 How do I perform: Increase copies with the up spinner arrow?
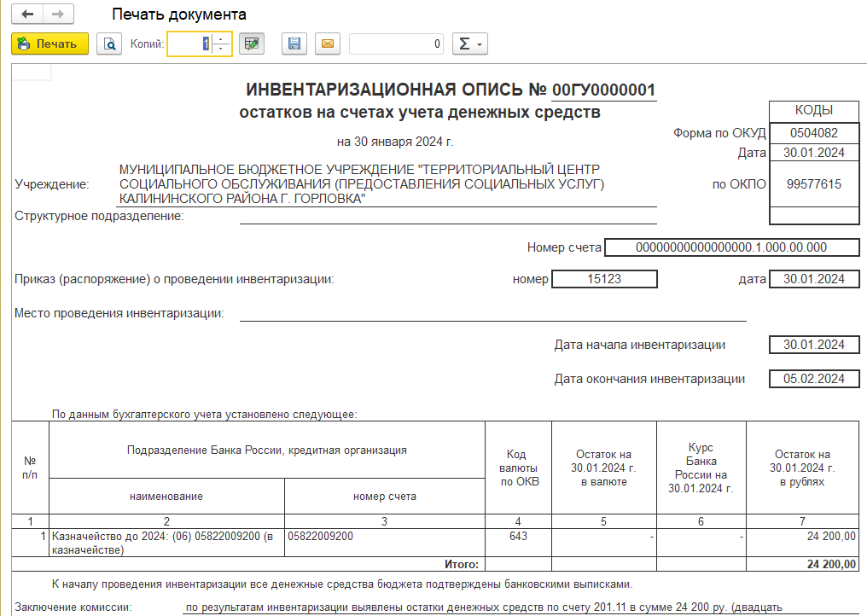tap(221, 38)
